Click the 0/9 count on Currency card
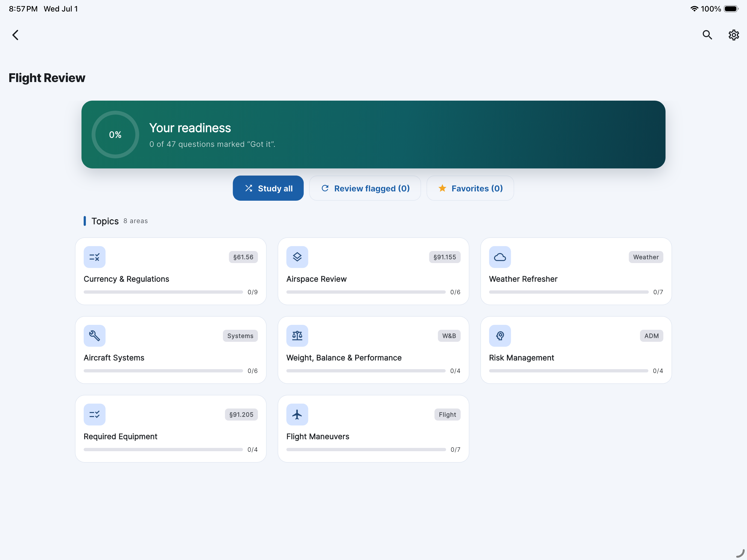Viewport: 747px width, 560px height. tap(252, 292)
